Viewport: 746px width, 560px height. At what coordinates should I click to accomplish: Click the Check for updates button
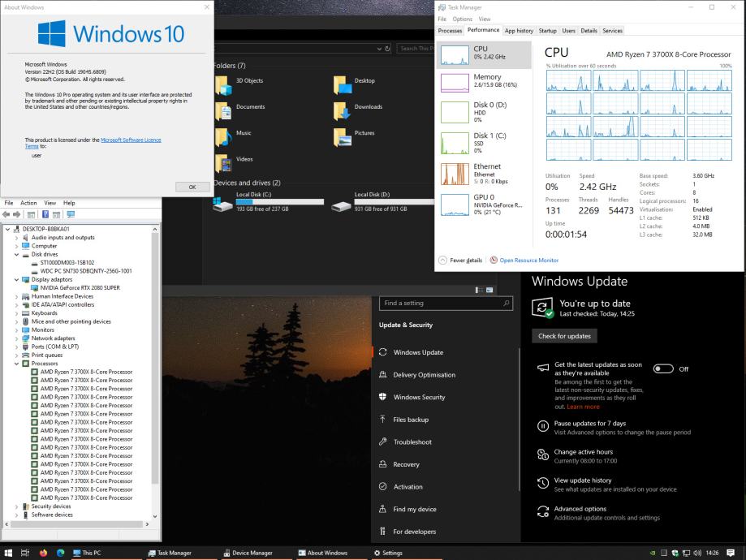(x=563, y=335)
